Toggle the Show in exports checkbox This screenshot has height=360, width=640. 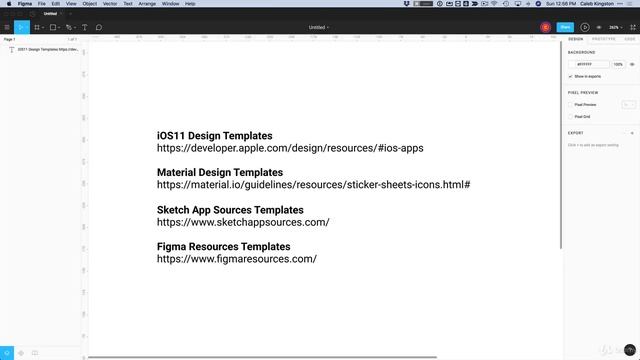point(570,76)
